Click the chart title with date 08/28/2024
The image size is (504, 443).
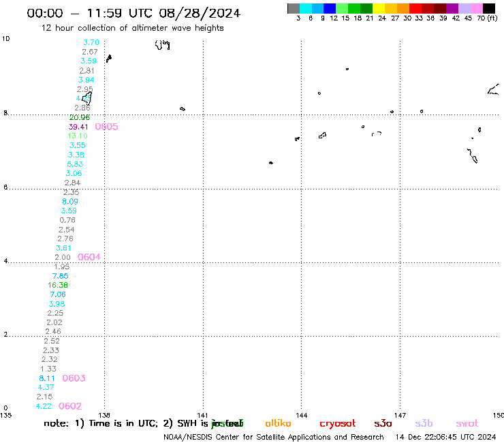pos(133,13)
